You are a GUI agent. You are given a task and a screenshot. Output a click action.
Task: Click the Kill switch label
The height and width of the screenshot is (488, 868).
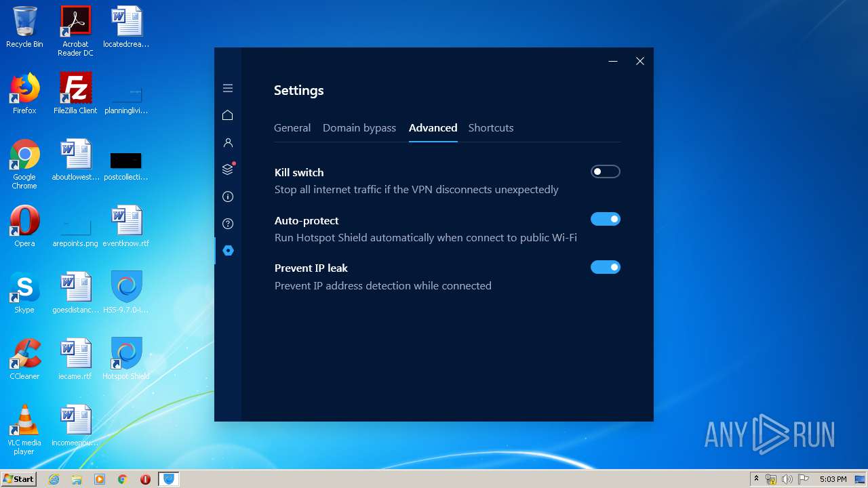point(299,172)
